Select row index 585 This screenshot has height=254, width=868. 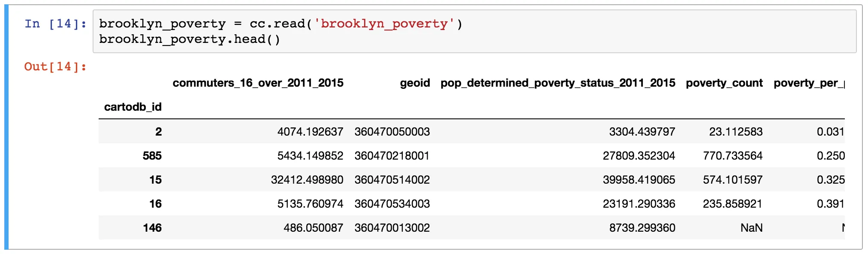152,156
